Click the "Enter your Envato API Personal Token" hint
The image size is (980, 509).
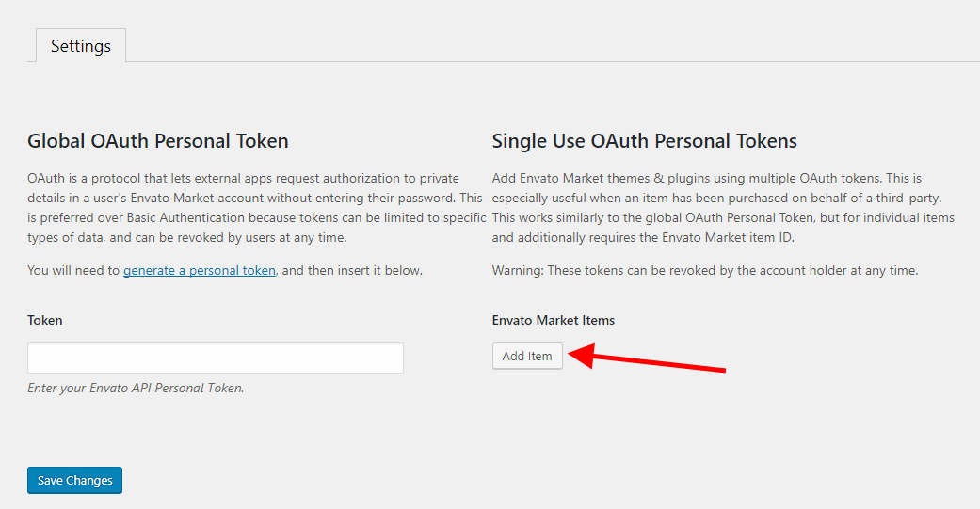[136, 387]
